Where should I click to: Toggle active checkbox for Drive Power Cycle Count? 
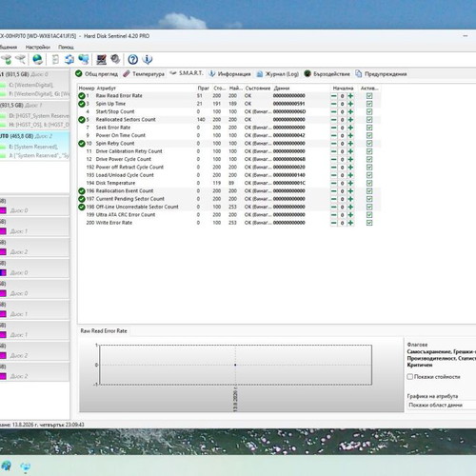369,159
